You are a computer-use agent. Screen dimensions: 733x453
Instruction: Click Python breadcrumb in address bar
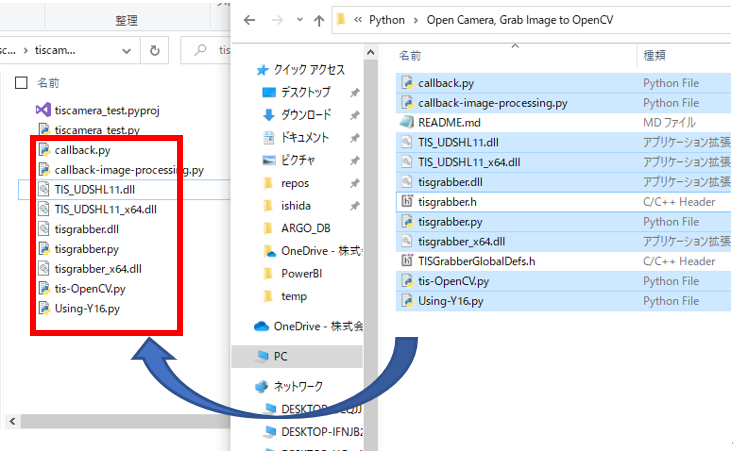[x=387, y=20]
